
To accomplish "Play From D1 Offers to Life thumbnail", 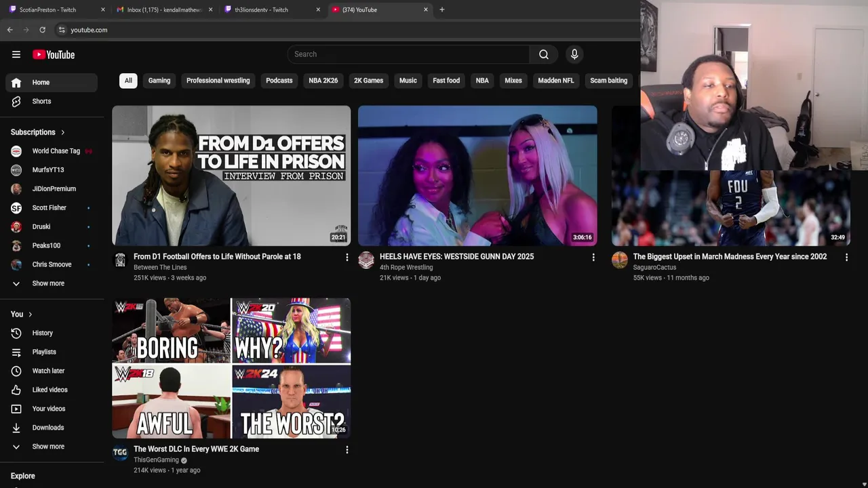I will click(231, 176).
